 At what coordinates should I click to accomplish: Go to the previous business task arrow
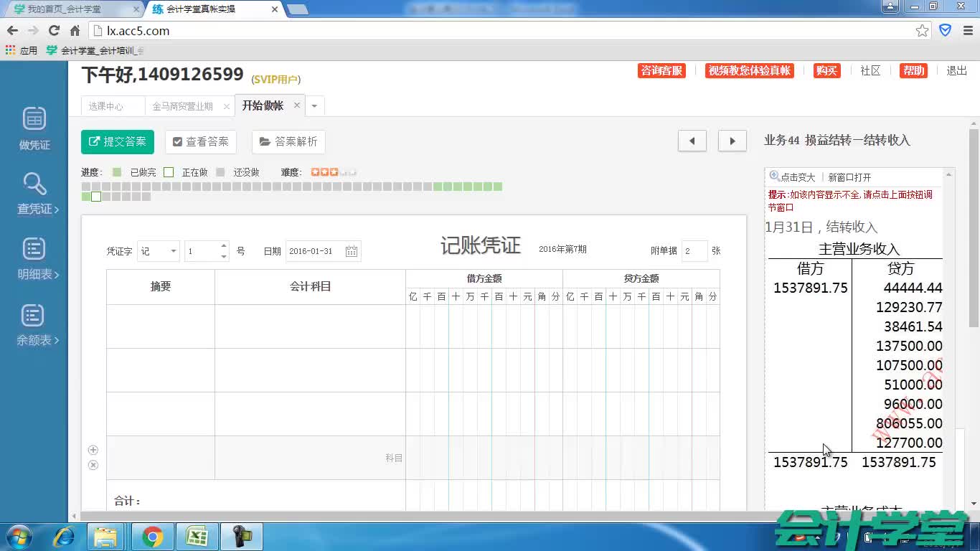tap(692, 141)
